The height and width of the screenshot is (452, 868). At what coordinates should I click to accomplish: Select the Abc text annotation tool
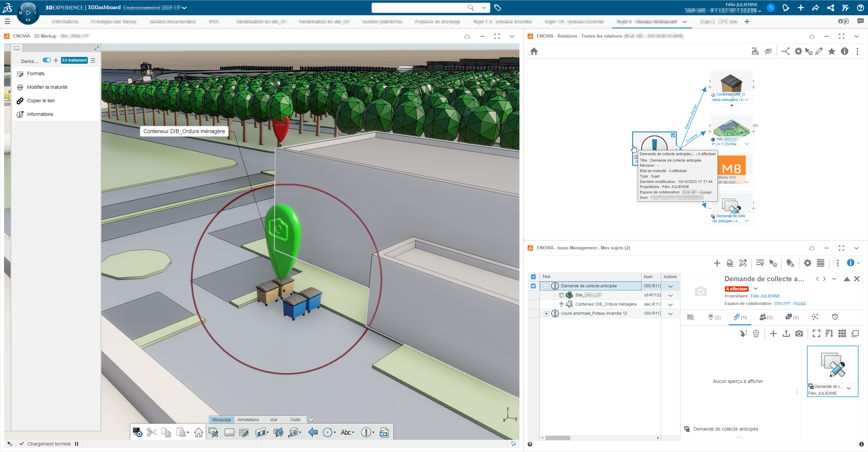[346, 432]
